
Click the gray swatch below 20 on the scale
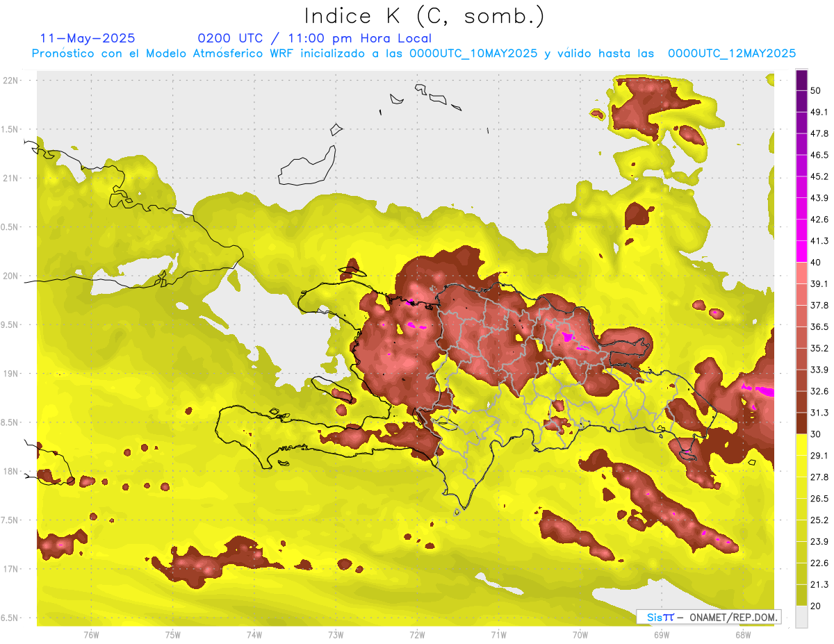click(801, 617)
